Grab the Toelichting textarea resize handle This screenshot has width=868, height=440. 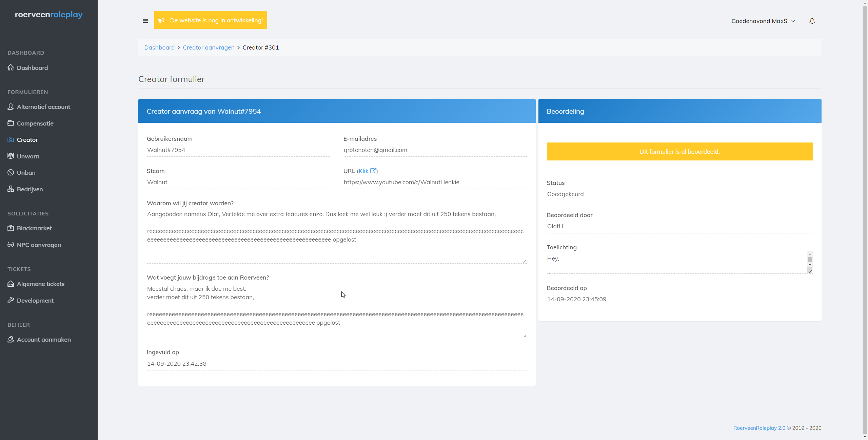coord(810,270)
